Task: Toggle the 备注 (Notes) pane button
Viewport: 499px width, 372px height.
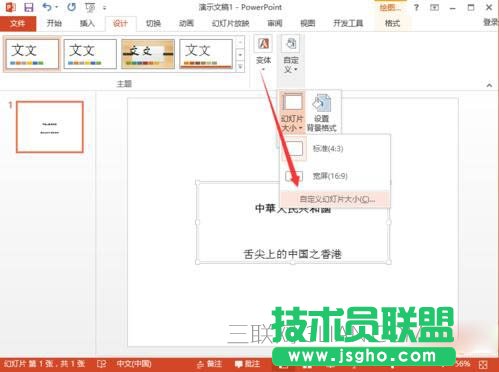Action: click(209, 364)
